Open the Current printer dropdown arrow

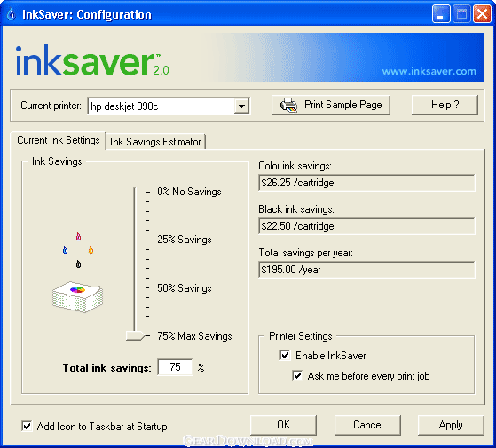click(241, 106)
